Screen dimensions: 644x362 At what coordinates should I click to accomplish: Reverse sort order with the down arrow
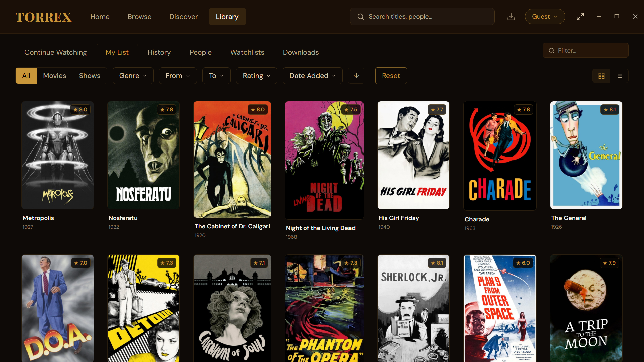[x=356, y=76]
